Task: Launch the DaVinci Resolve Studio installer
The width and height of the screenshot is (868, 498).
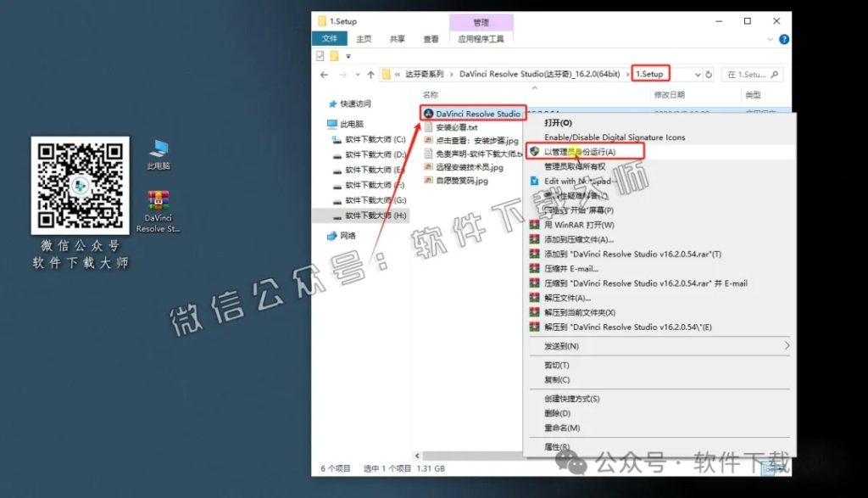Action: [x=474, y=115]
